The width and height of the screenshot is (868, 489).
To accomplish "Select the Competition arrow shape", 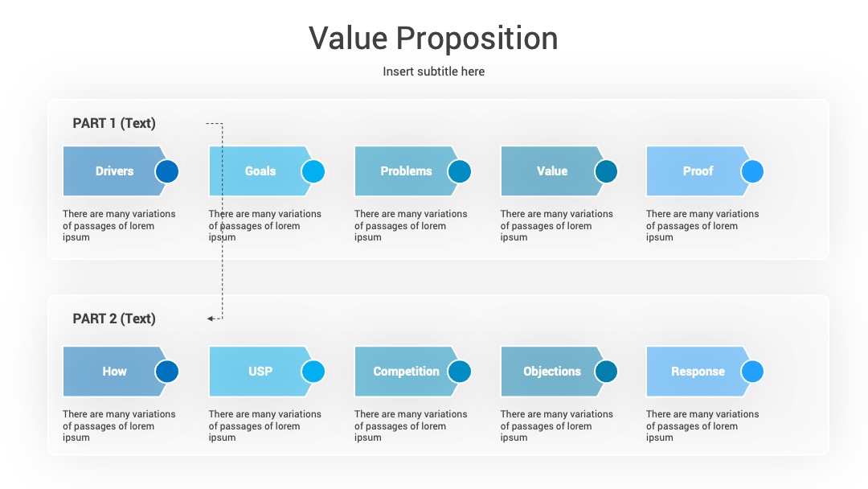I will pyautogui.click(x=407, y=372).
